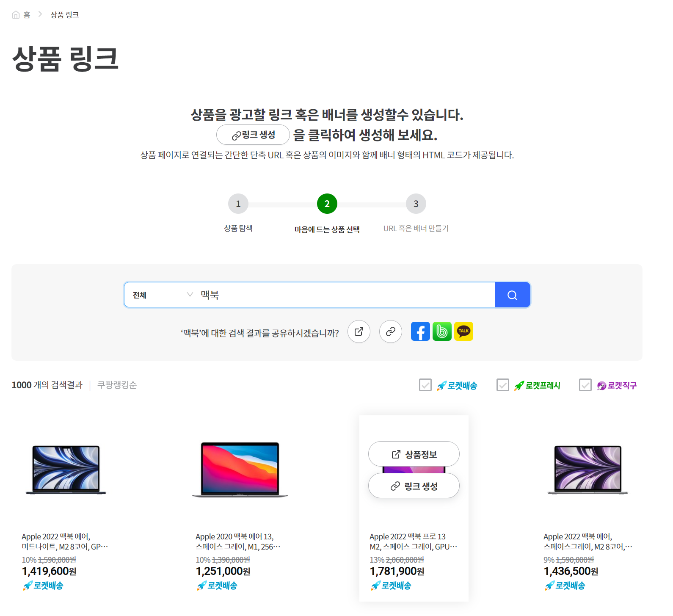Click 로켓배송 badge under 1,436,500원
Image resolution: width=673 pixels, height=616 pixels.
coord(565,586)
